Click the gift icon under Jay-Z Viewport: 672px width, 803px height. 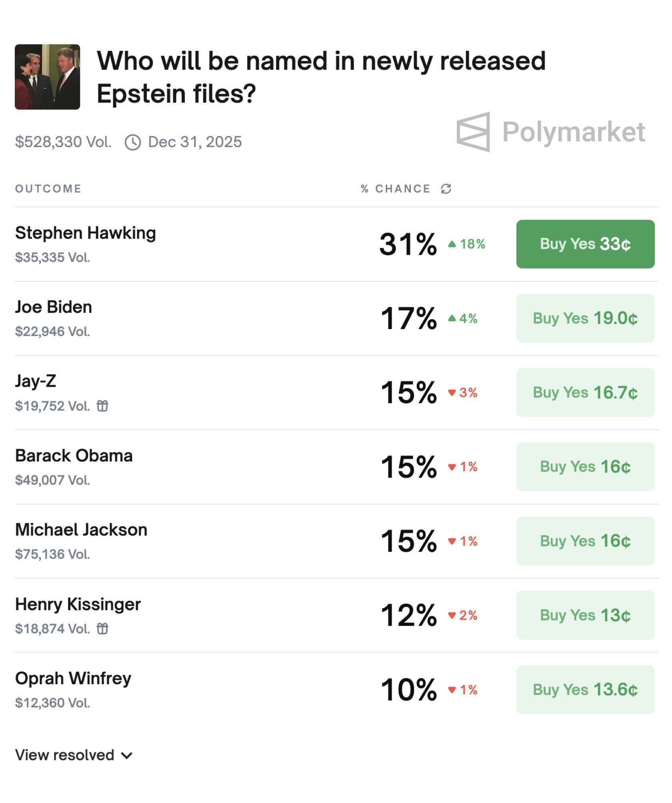(x=102, y=406)
